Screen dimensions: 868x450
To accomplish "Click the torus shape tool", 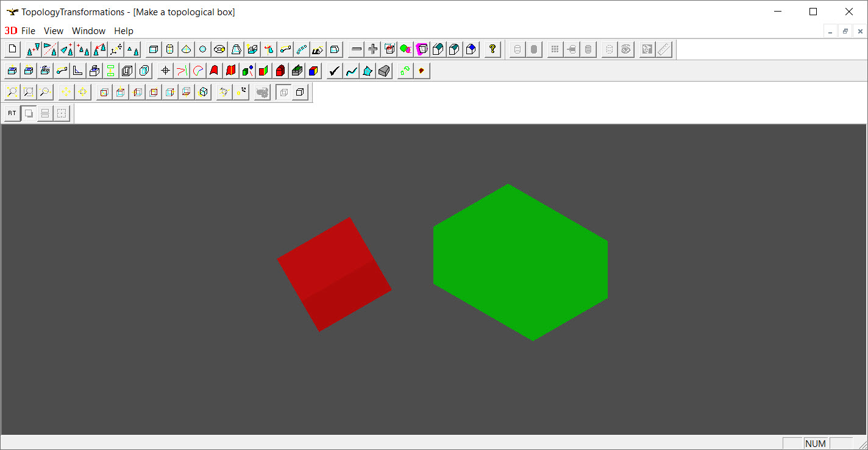I will coord(219,49).
